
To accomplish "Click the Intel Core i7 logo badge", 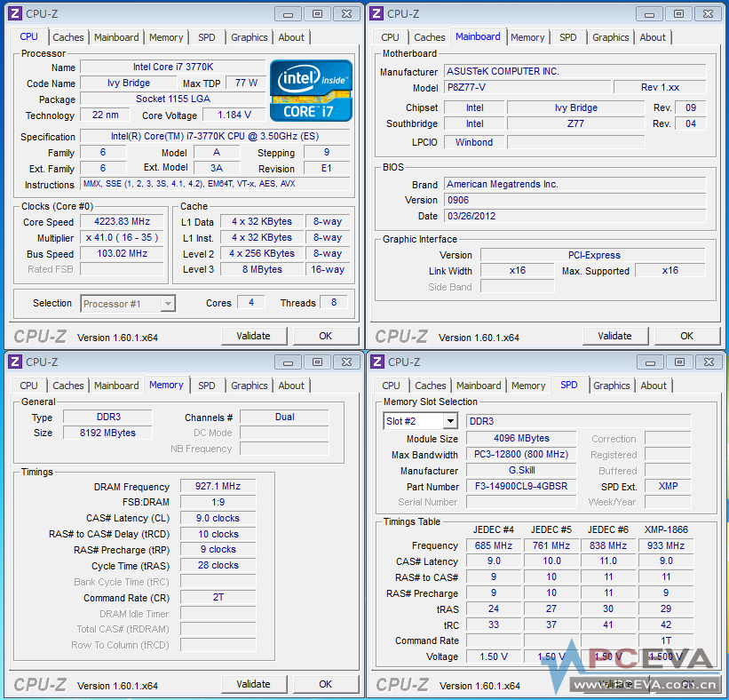I will tap(311, 91).
